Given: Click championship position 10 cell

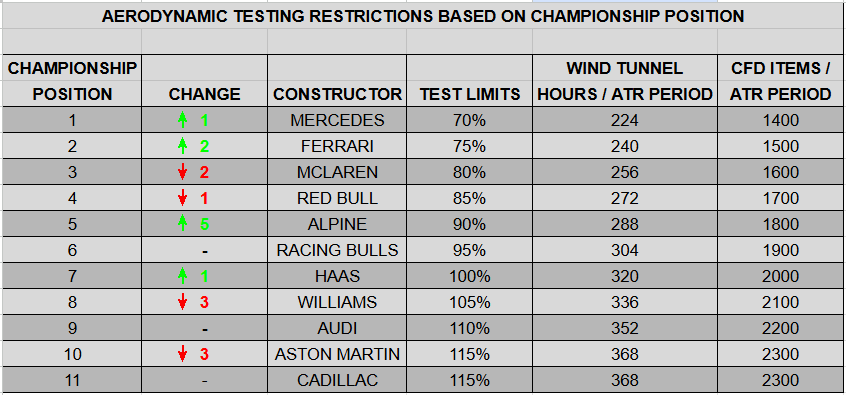Looking at the screenshot, I should tap(72, 354).
